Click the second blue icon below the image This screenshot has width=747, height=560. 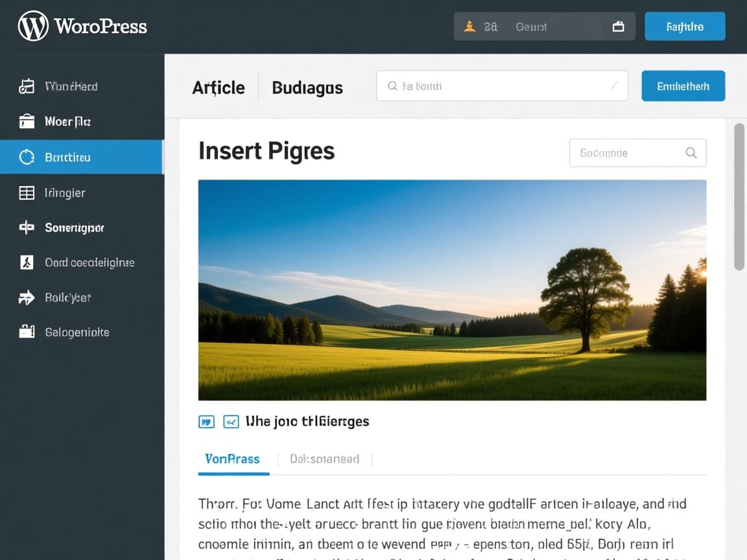[231, 422]
